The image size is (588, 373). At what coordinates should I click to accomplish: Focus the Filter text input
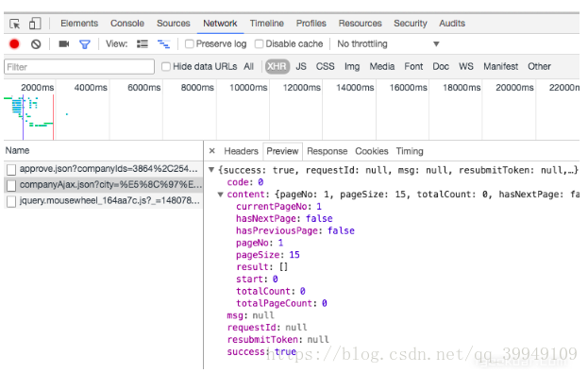click(79, 67)
